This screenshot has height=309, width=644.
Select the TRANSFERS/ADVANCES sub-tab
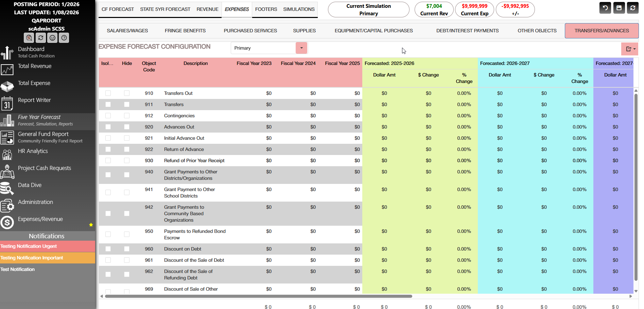point(602,31)
